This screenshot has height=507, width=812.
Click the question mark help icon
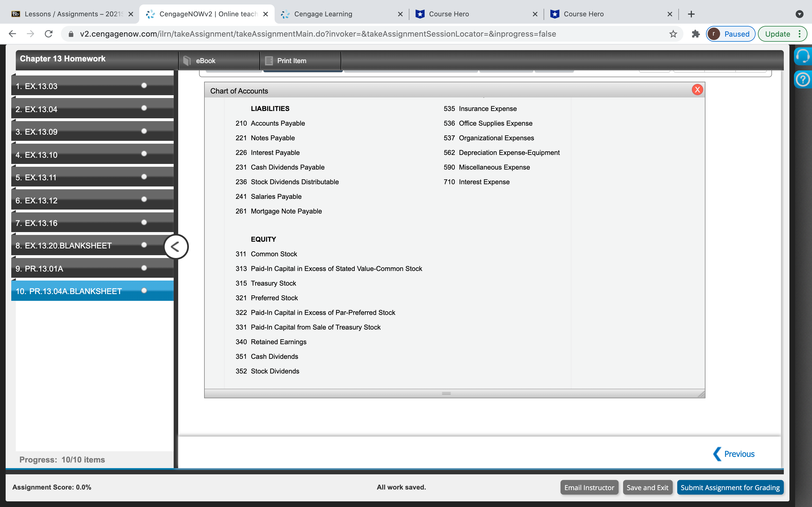click(803, 80)
